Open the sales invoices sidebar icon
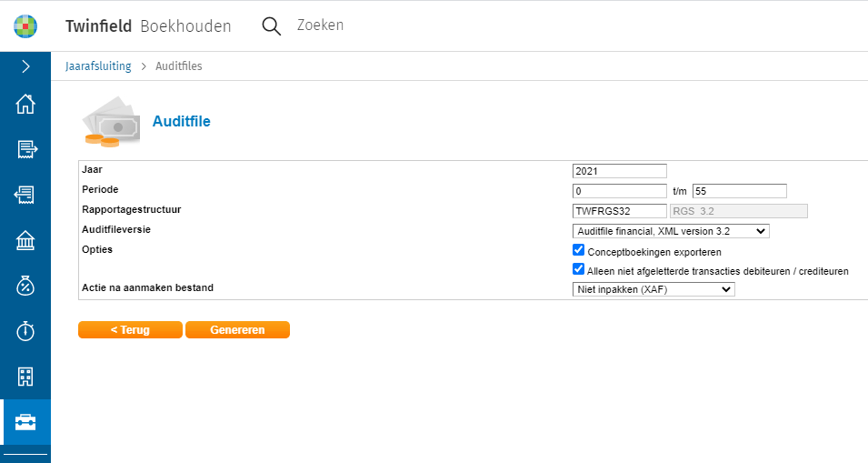868x463 pixels. (x=25, y=148)
